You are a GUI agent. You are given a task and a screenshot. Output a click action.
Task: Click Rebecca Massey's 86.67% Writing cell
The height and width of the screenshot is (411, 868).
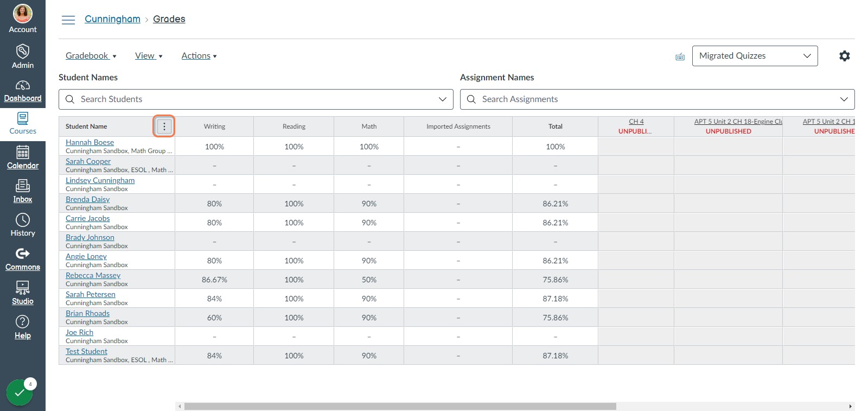tap(215, 280)
